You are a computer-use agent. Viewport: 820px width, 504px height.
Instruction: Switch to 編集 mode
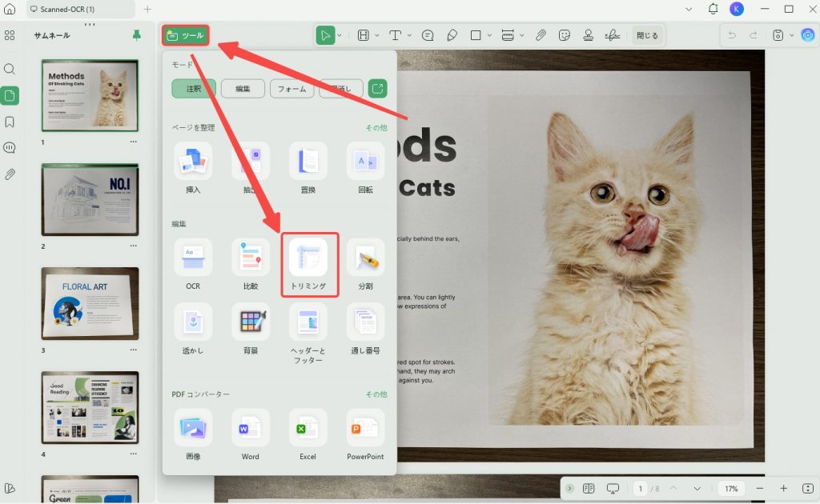pyautogui.click(x=243, y=89)
